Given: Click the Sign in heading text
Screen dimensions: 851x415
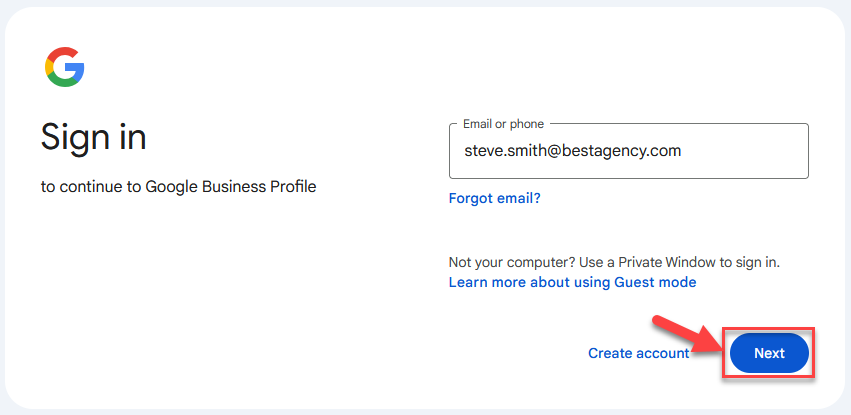Looking at the screenshot, I should tap(94, 138).
